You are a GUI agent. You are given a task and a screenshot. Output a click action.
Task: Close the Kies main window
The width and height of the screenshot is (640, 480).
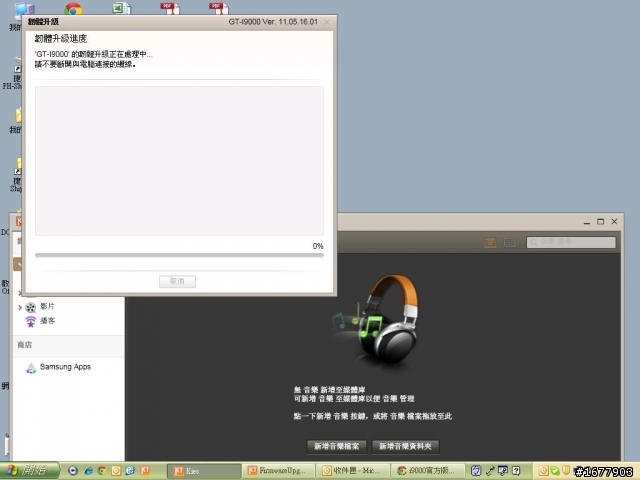tap(614, 222)
